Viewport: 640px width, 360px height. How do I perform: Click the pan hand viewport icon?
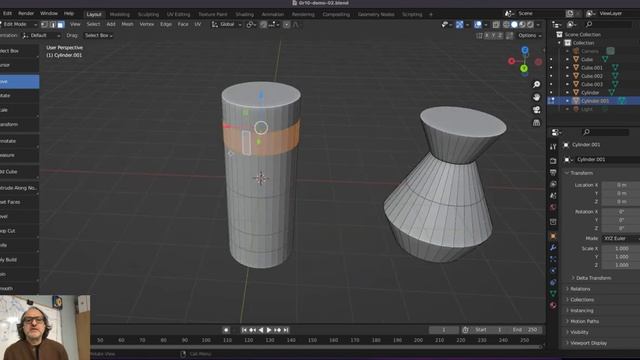[x=537, y=97]
